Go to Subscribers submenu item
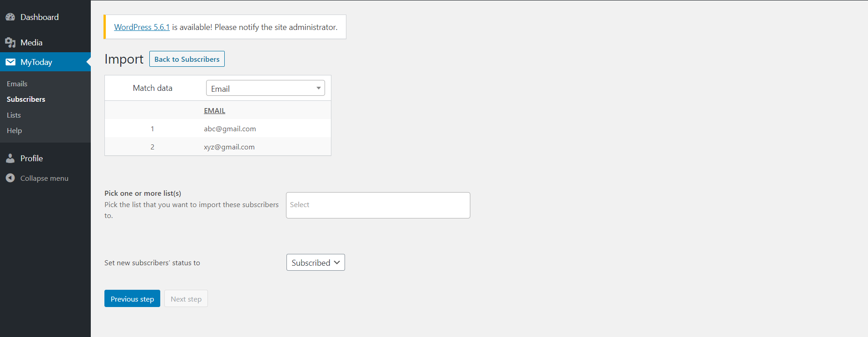 [x=26, y=99]
